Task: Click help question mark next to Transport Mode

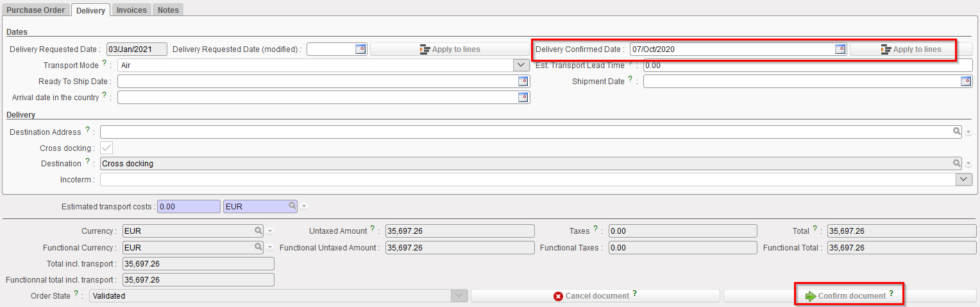Action: [104, 64]
